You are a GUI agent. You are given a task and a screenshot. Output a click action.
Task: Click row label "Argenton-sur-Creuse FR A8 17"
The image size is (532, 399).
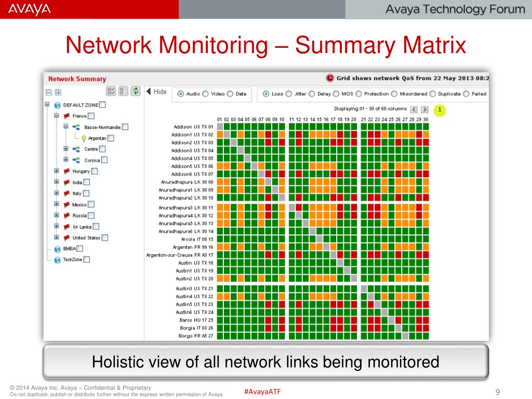(x=179, y=255)
